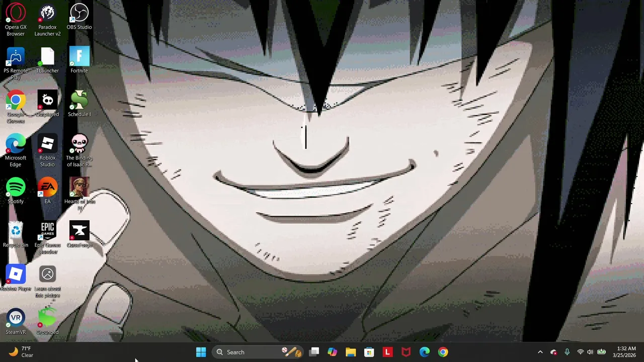
Task: Click the taskbar Search box
Action: (258, 352)
